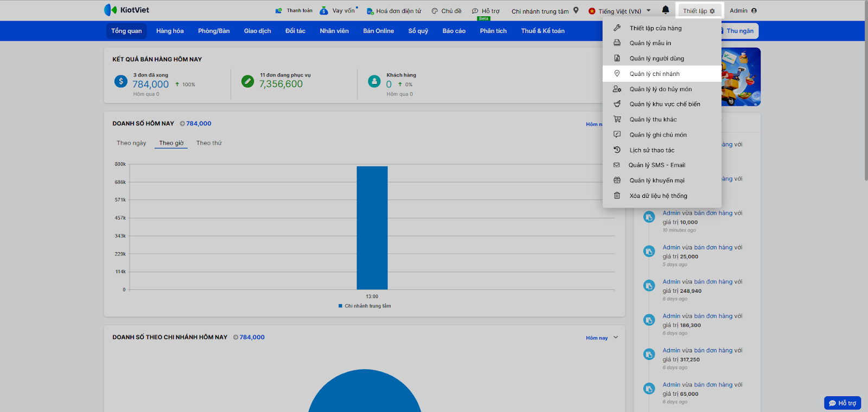Open the Hàng hóa navigation menu

tap(170, 31)
